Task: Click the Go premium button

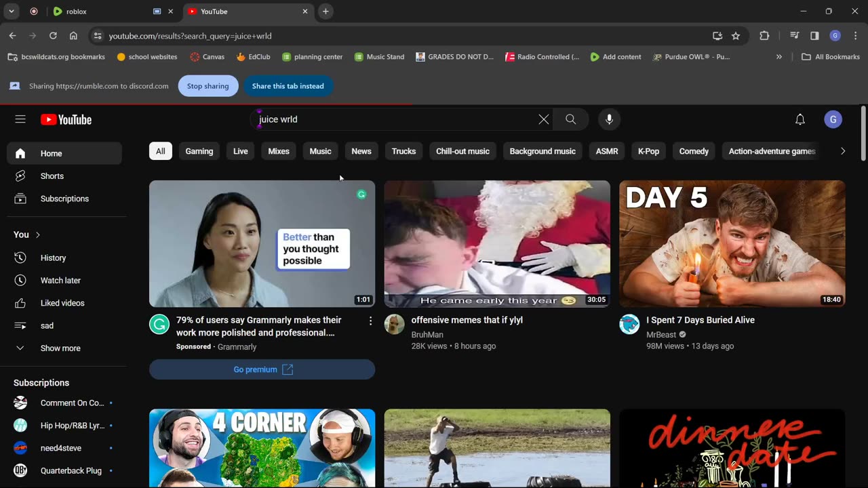Action: click(262, 369)
